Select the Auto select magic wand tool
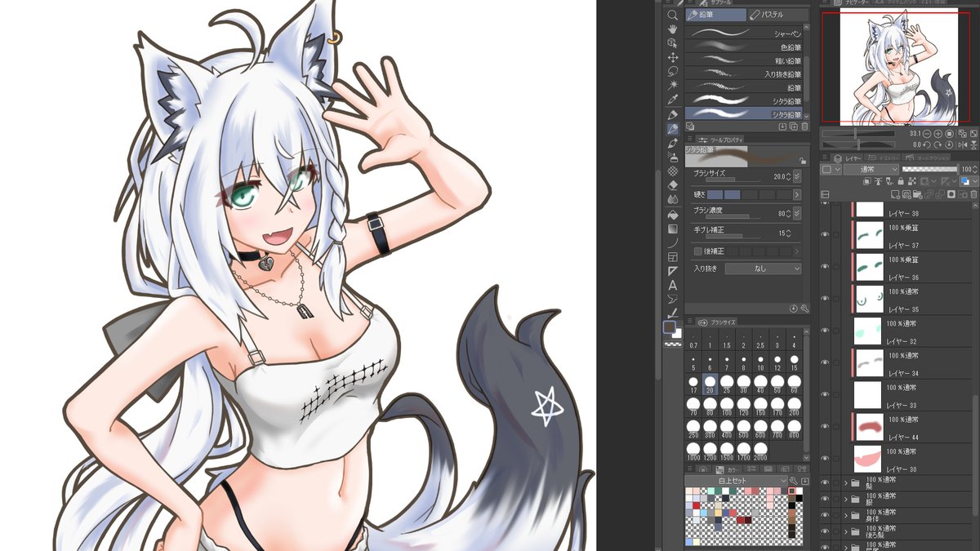Image resolution: width=980 pixels, height=551 pixels. pos(673,85)
